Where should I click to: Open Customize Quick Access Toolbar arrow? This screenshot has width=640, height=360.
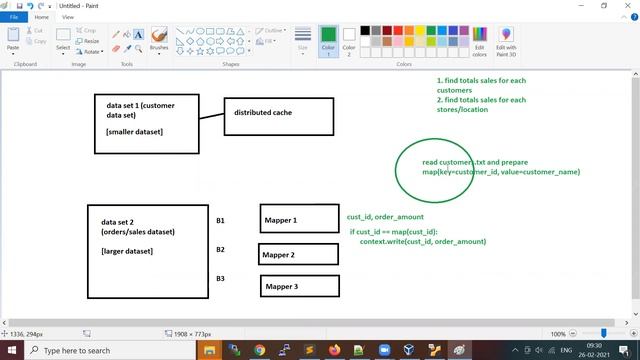click(x=50, y=6)
